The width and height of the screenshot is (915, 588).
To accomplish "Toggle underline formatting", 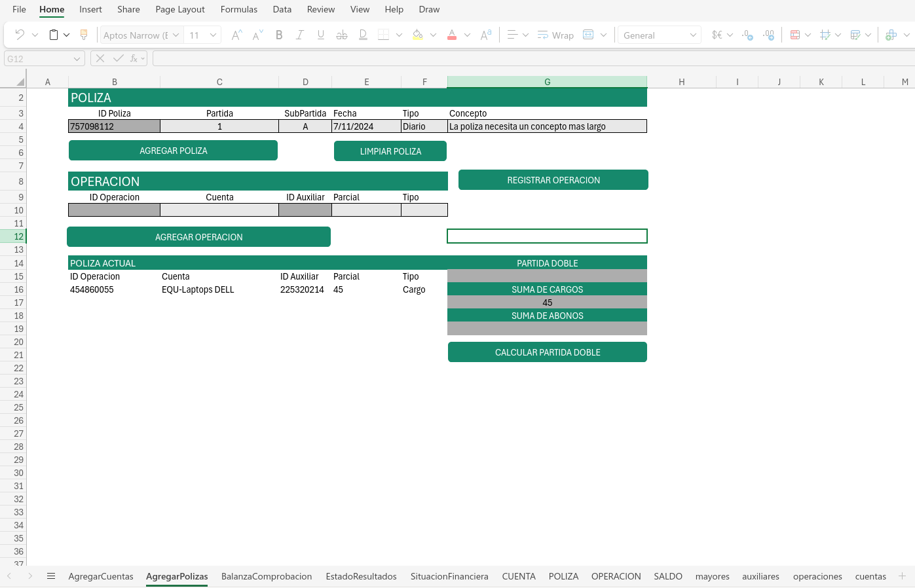I will click(x=321, y=35).
